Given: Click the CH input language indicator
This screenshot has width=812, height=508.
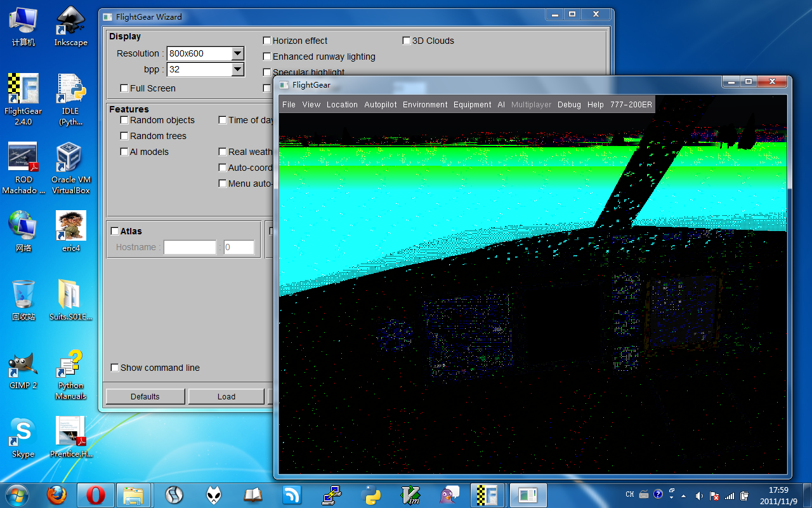Looking at the screenshot, I should [x=629, y=495].
